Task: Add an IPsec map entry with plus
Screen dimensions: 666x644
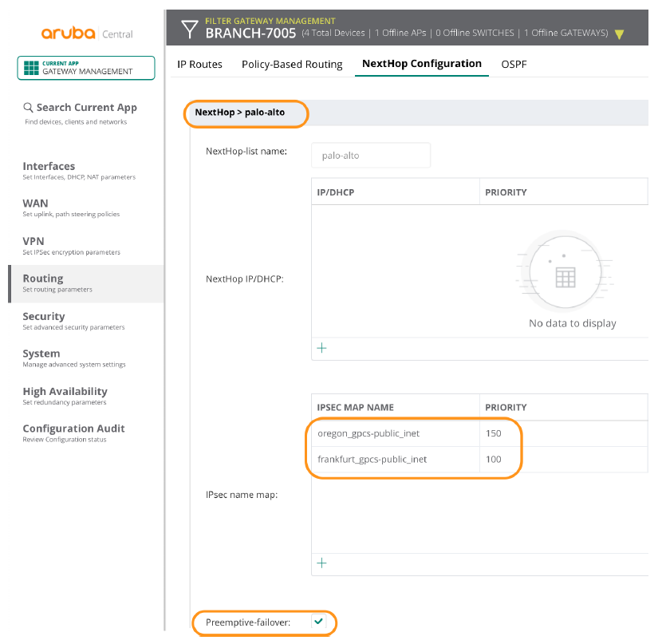Action: pos(322,563)
